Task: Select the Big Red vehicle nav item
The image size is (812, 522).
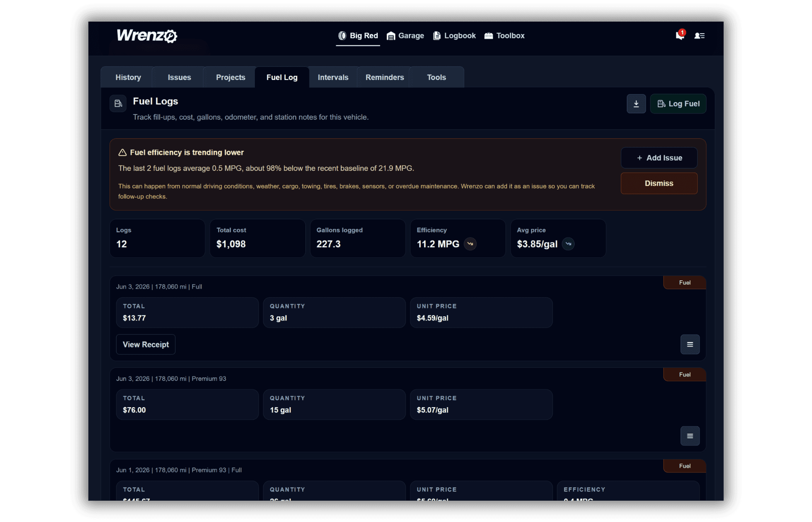Action: coord(358,36)
